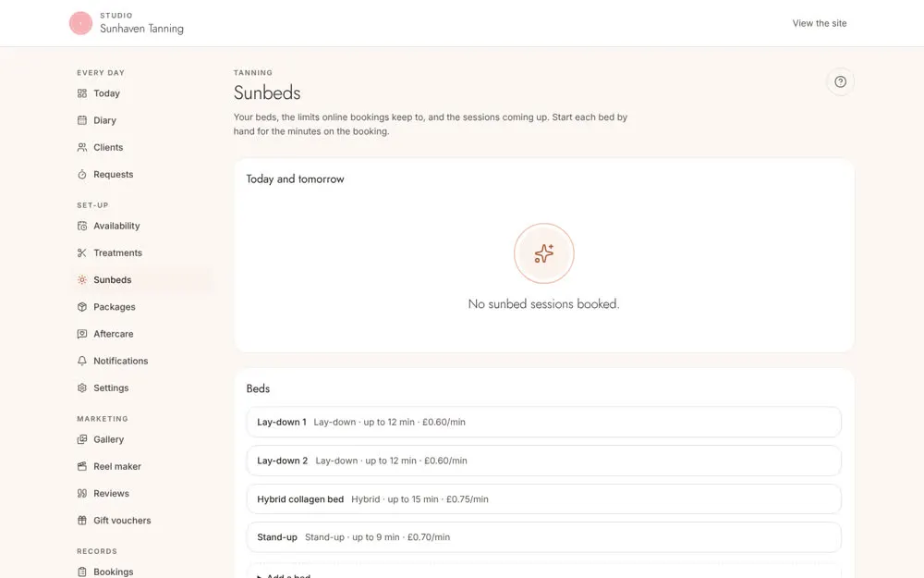
Task: Open the Bookings clipboard icon
Action: (82, 572)
